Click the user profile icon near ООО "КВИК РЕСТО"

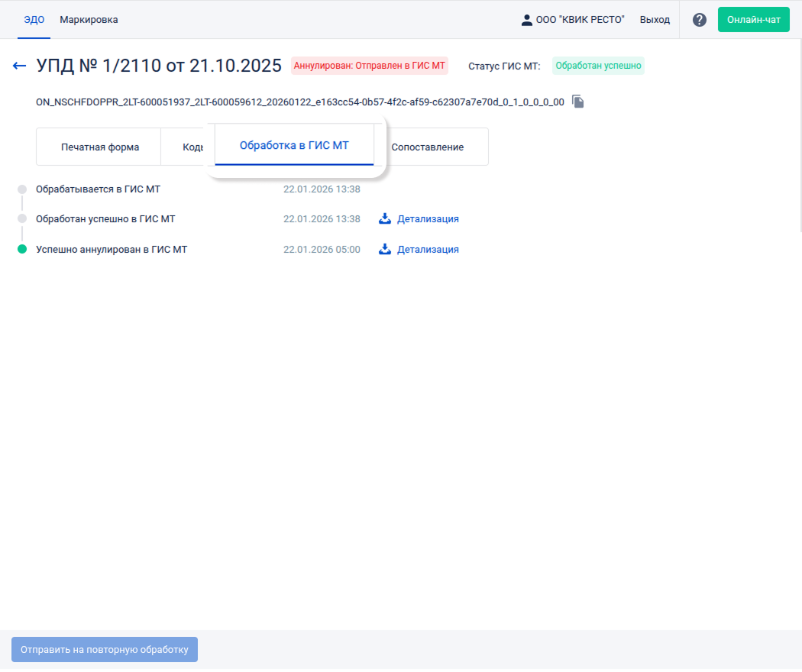[x=526, y=20]
